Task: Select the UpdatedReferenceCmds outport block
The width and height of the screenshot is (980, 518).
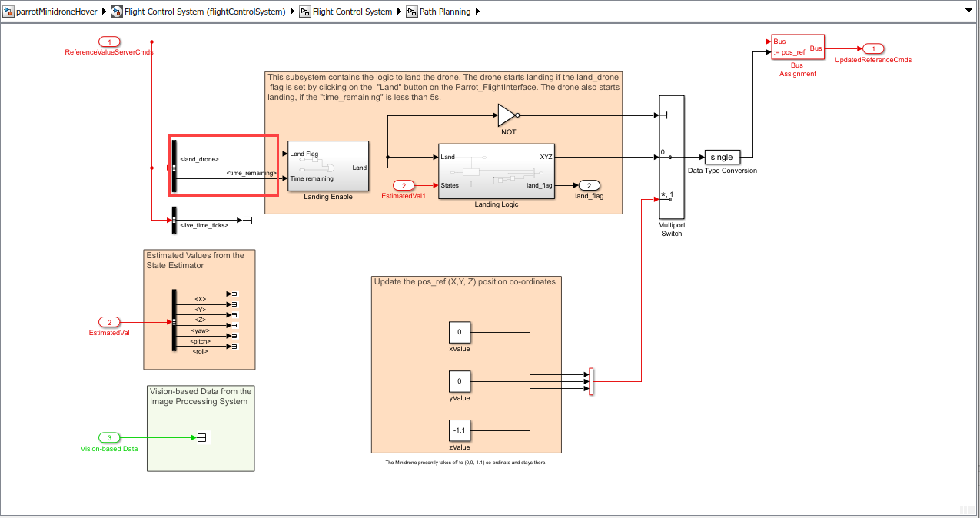Action: click(872, 48)
